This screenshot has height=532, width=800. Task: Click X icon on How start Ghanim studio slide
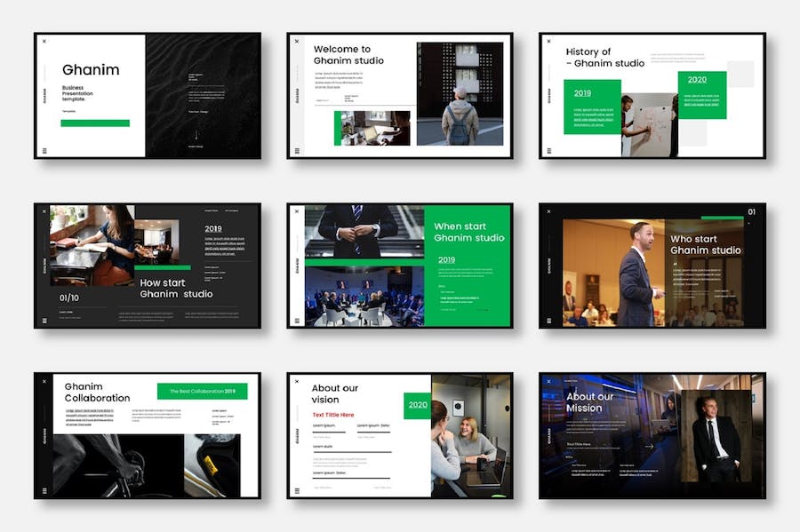(44, 211)
